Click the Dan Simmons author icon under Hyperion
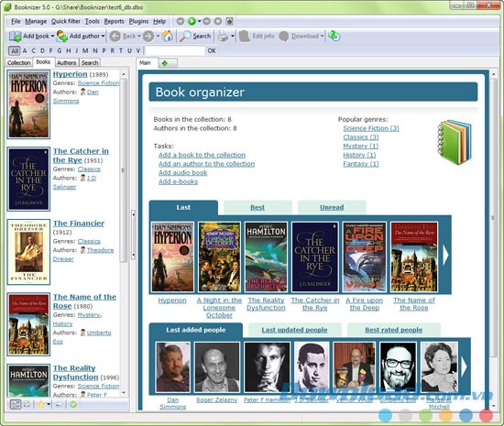This screenshot has width=504, height=426. click(x=82, y=92)
